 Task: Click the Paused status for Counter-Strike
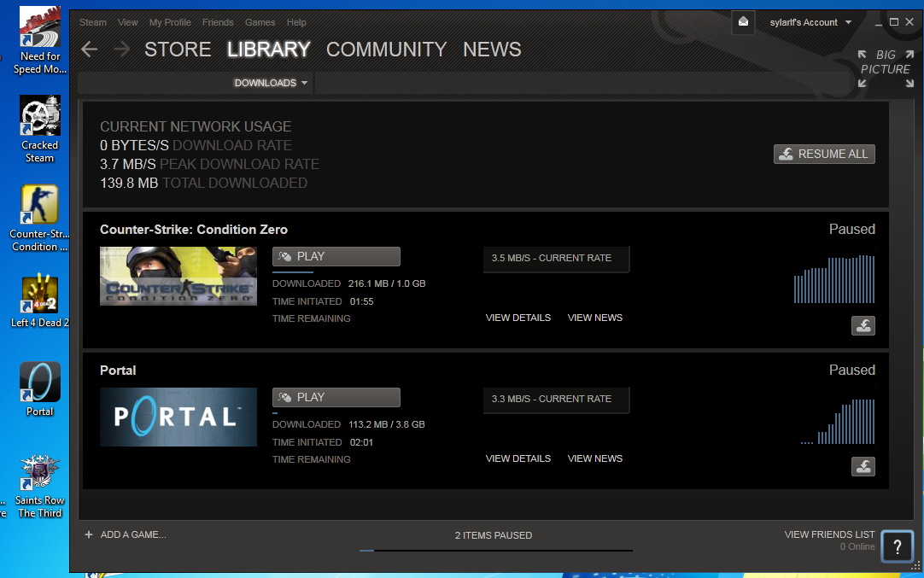click(x=852, y=229)
